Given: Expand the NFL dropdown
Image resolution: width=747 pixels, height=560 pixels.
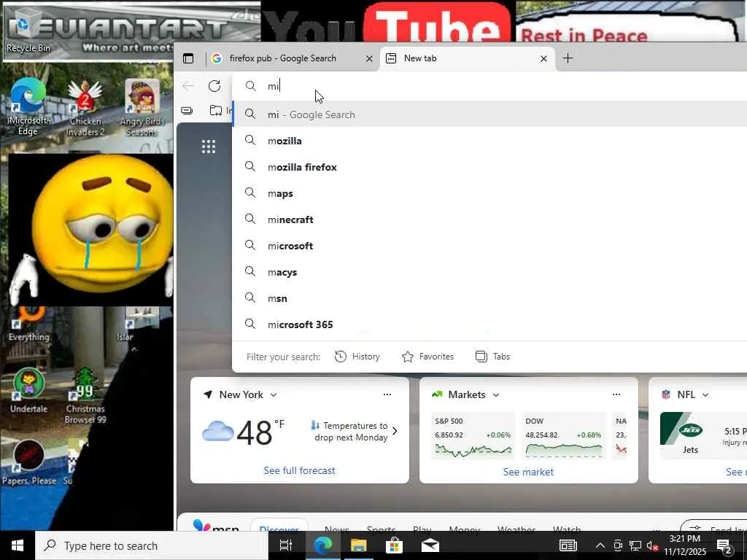Looking at the screenshot, I should [705, 394].
